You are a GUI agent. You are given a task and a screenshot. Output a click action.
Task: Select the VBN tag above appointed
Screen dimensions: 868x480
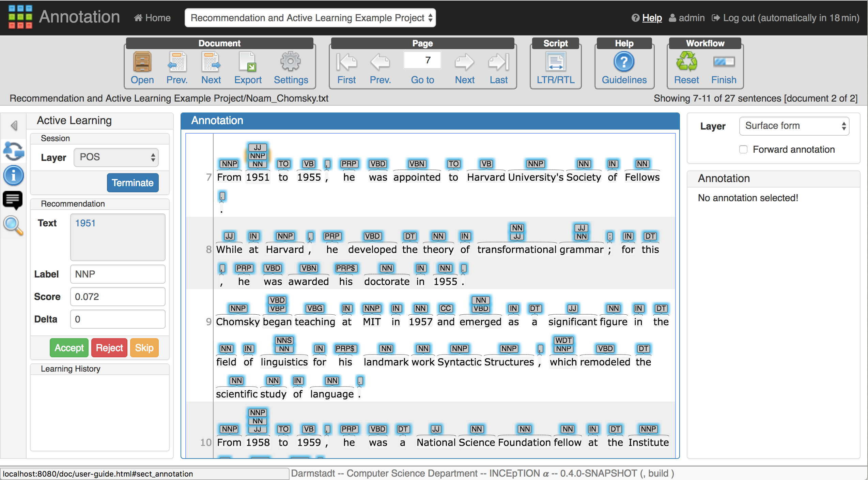tap(417, 164)
